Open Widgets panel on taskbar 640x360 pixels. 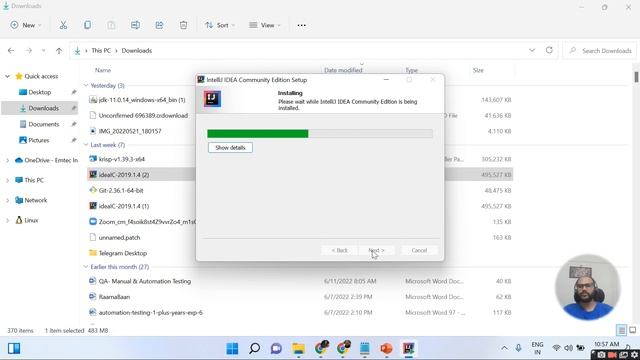(x=14, y=349)
